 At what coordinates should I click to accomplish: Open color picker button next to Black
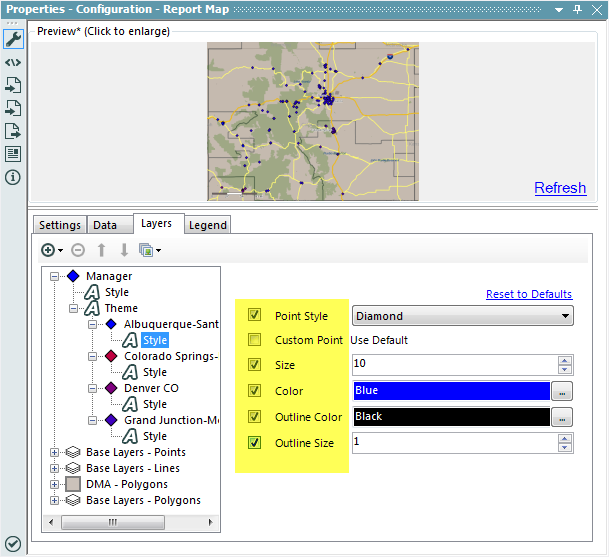[x=562, y=417]
